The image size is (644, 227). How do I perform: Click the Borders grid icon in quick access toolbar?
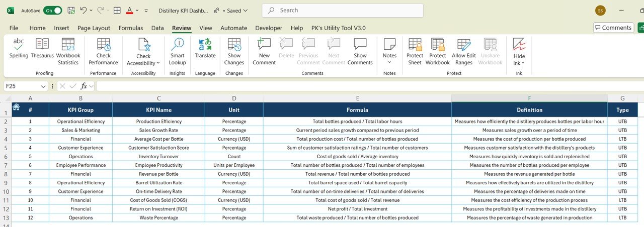[x=117, y=10]
